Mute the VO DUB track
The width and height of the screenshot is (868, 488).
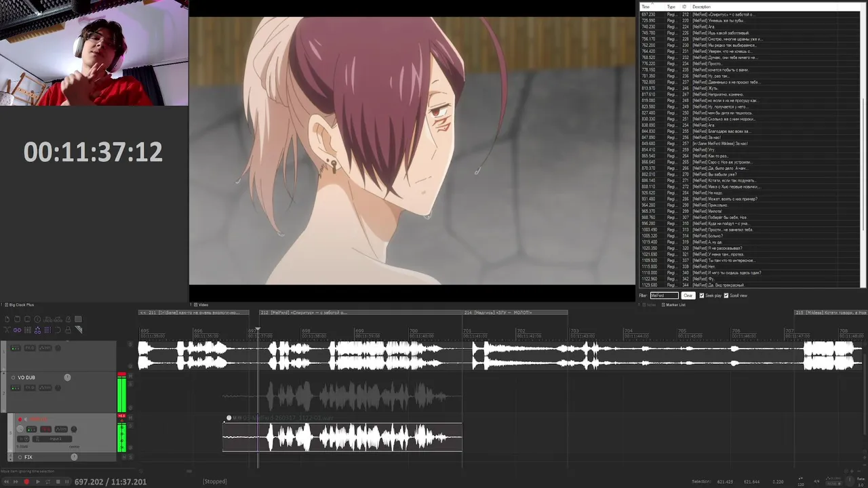point(130,376)
